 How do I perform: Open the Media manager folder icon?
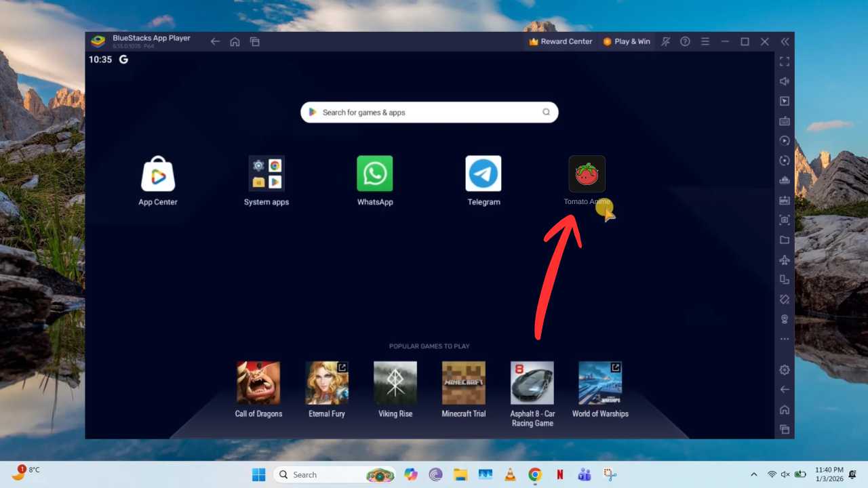785,240
